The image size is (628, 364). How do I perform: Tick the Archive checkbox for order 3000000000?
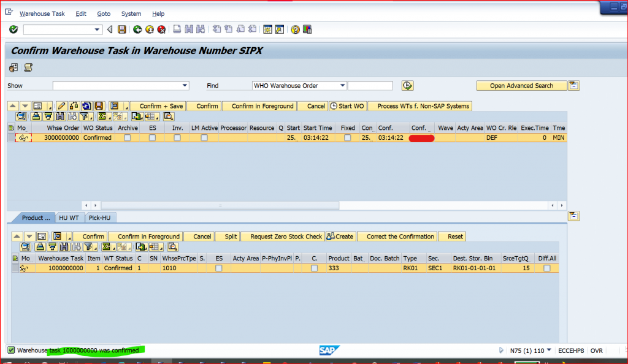128,138
